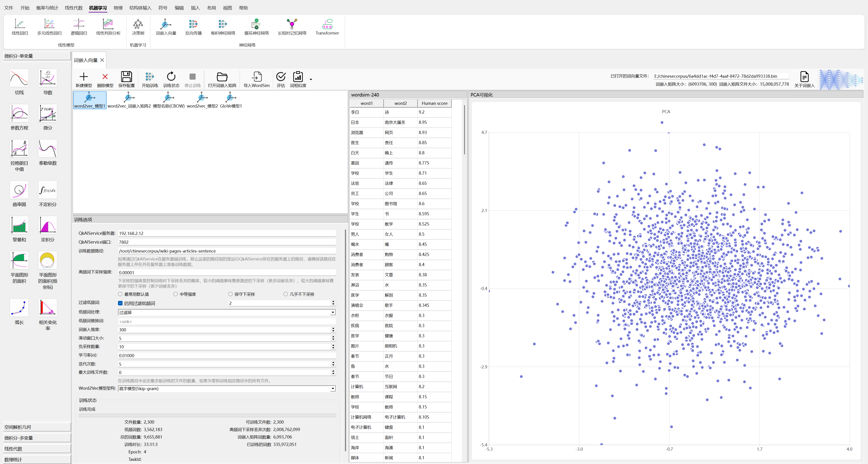This screenshot has height=464, width=868.
Task: Open dropdown arrow beside 词相似度
Action: (x=311, y=80)
